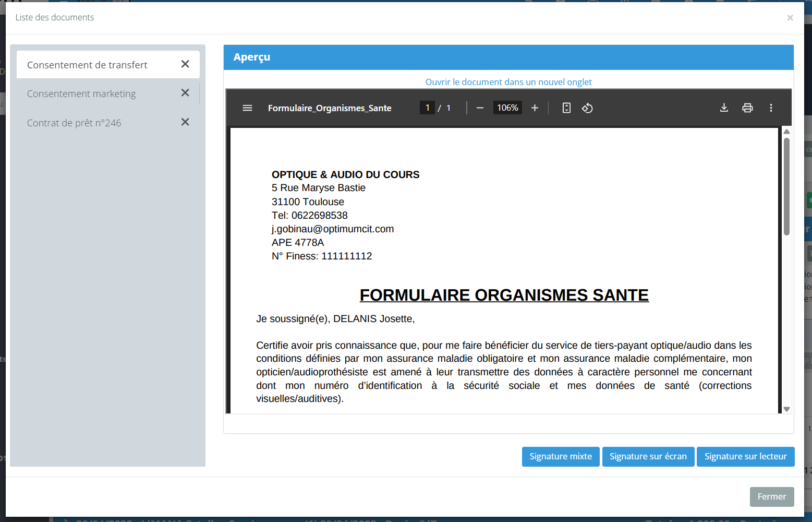Open the document in a new tab link
This screenshot has height=522, width=812.
(508, 82)
